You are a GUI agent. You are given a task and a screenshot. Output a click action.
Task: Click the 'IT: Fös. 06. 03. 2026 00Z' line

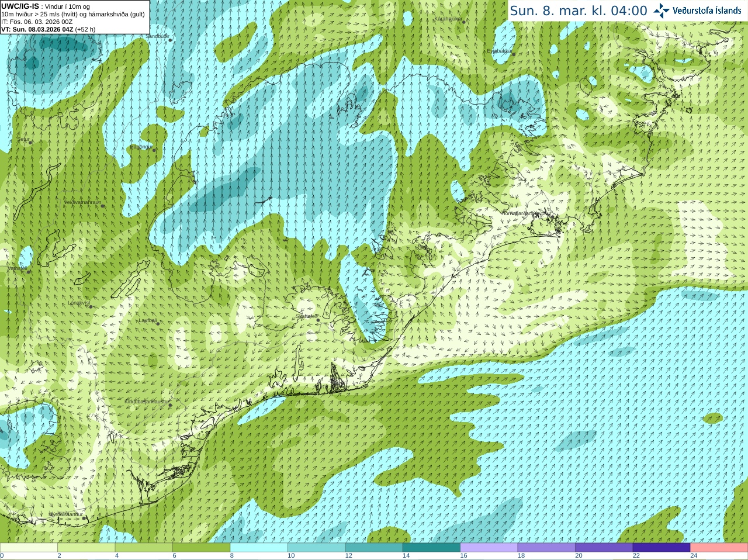coord(37,22)
